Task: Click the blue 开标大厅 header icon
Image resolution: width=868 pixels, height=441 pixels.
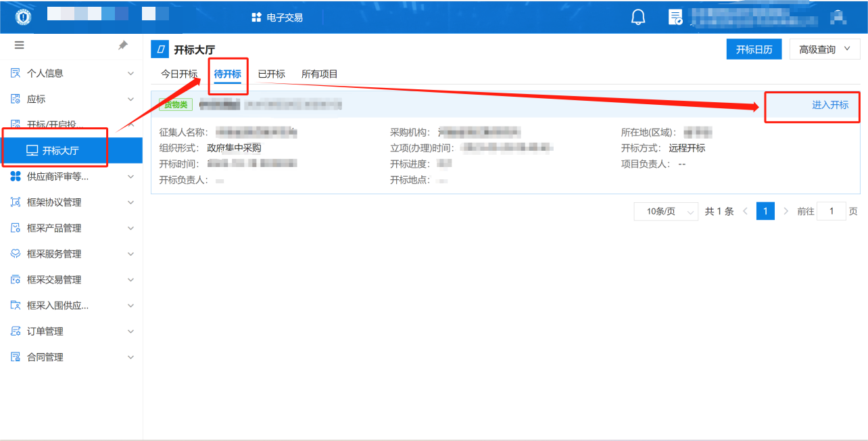Action: [x=160, y=49]
